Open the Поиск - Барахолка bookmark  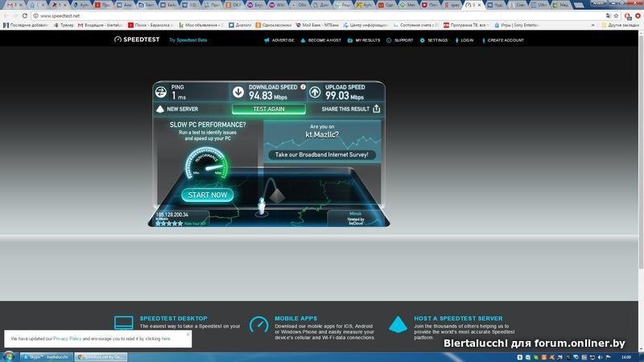coord(151,25)
